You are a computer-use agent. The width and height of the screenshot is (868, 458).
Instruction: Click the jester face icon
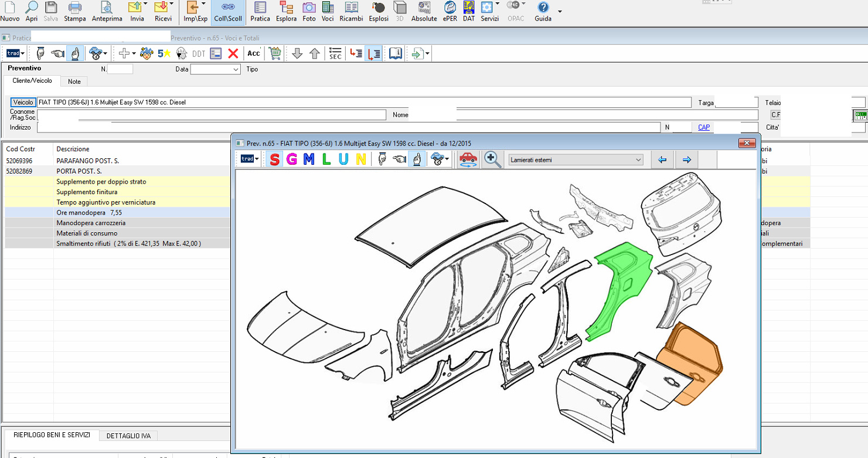[147, 53]
